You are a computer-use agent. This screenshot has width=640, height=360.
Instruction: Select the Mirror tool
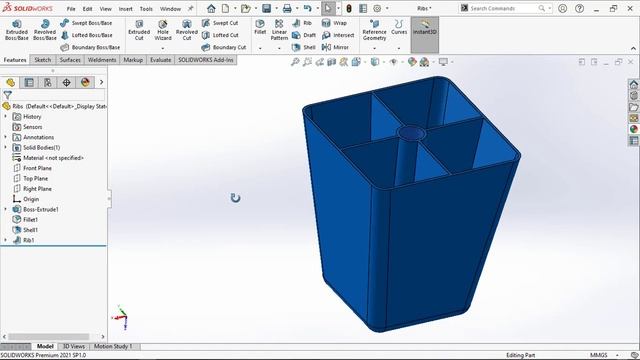coord(335,47)
